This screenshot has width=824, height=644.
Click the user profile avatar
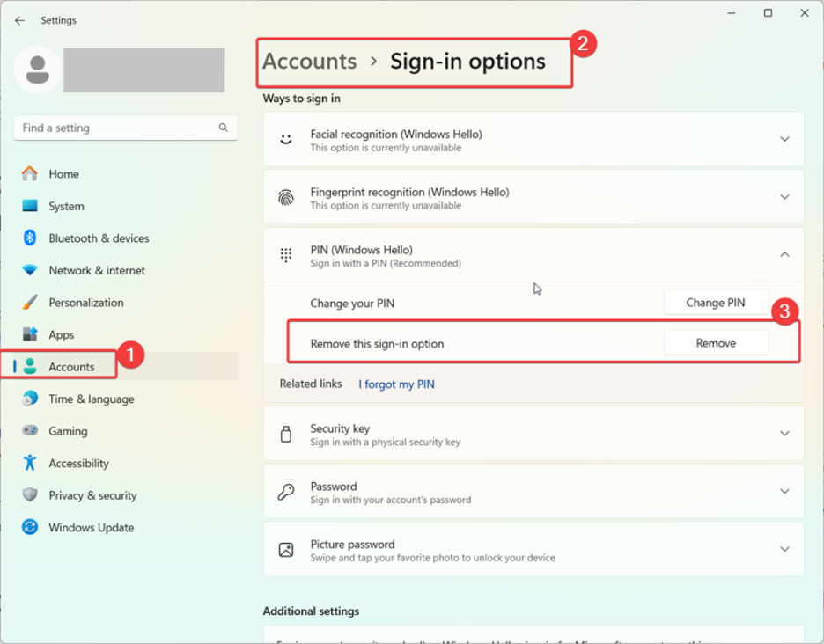tap(37, 70)
